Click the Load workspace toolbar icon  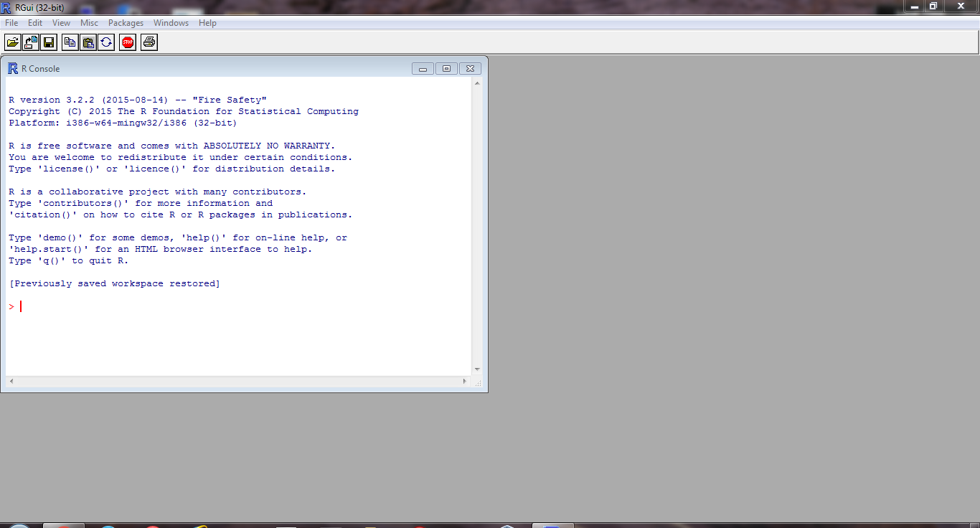coord(31,42)
